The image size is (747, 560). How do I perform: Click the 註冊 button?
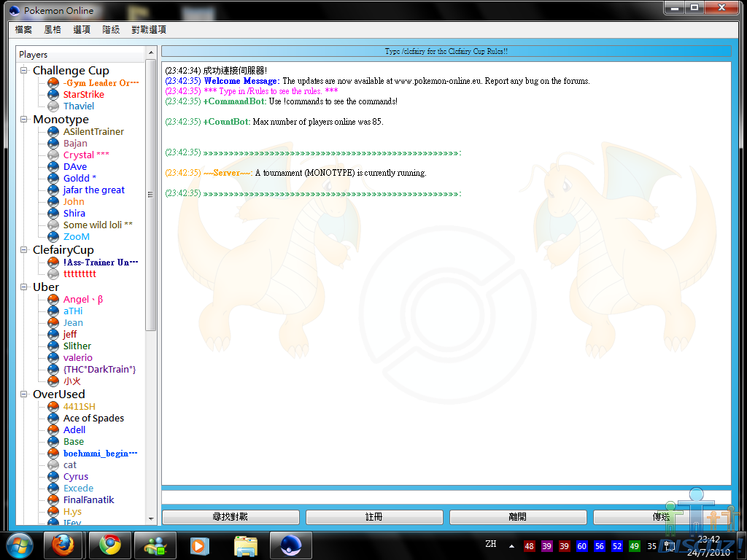(x=374, y=517)
